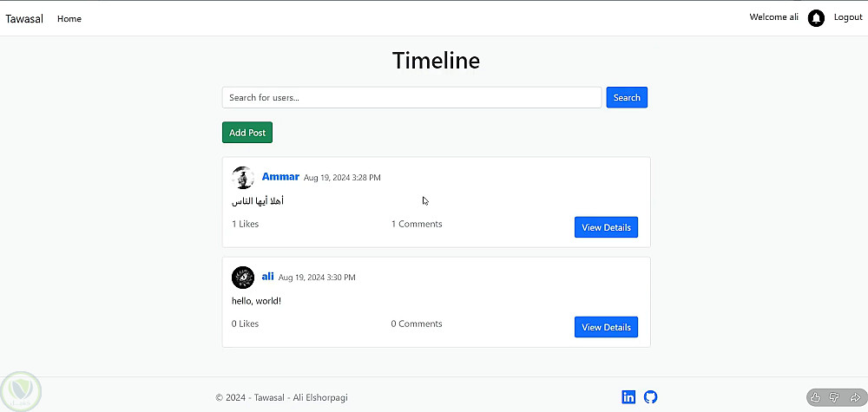
Task: Click the green Add Post button
Action: (x=247, y=133)
